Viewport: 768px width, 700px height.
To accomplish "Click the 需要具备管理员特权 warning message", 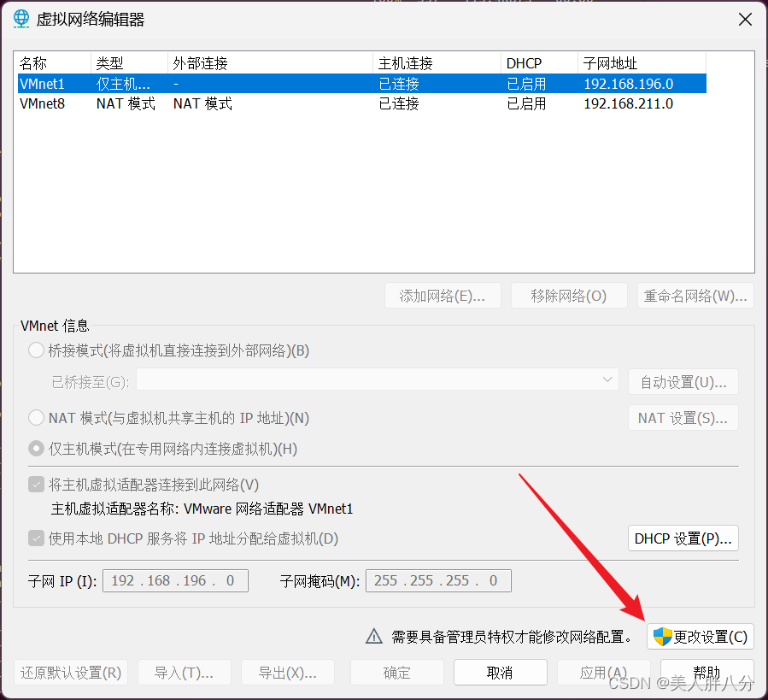I will (512, 637).
